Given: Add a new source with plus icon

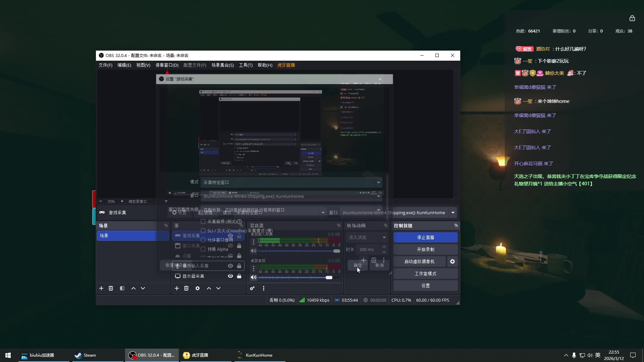Looking at the screenshot, I should (x=177, y=288).
